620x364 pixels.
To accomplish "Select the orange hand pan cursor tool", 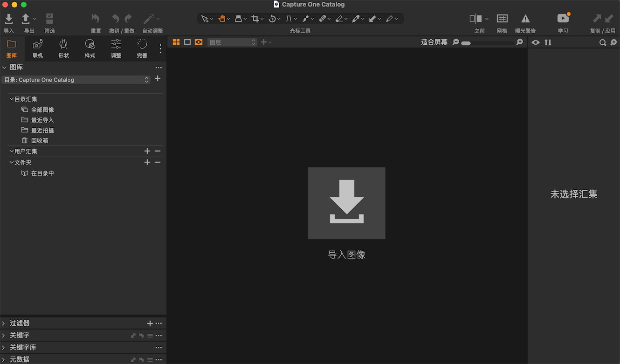I will coord(222,19).
